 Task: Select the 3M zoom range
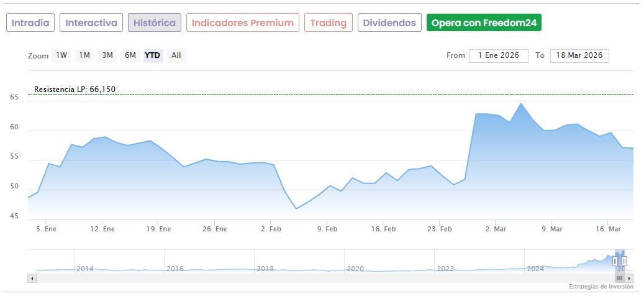click(107, 55)
